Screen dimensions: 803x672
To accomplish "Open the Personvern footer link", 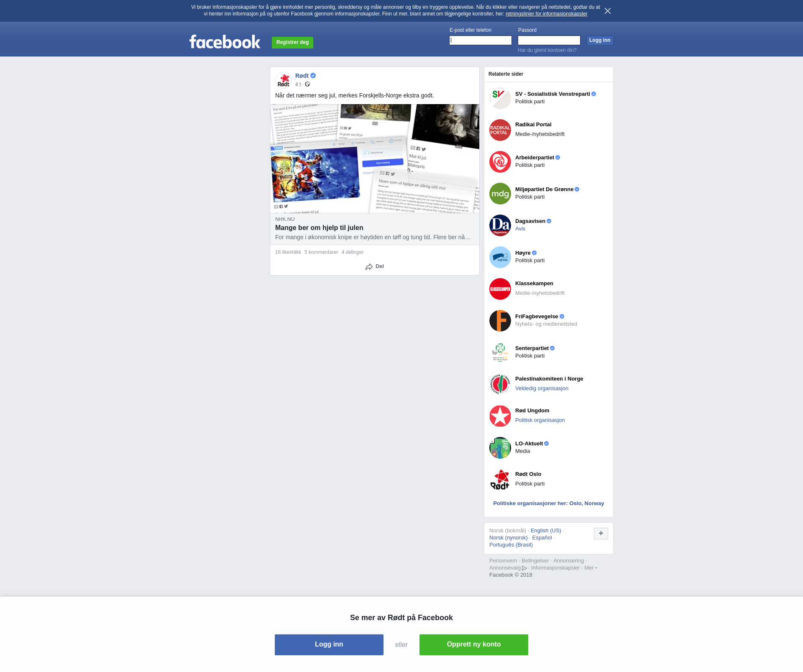I will tap(503, 561).
